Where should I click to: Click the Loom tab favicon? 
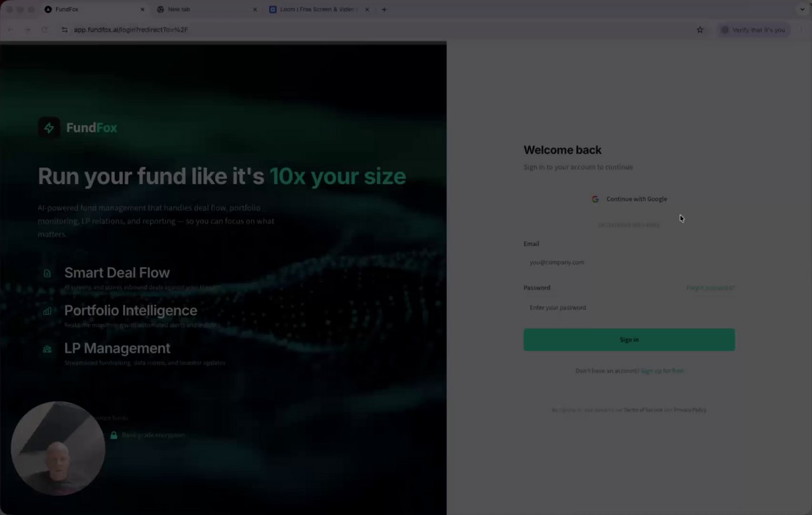(273, 10)
